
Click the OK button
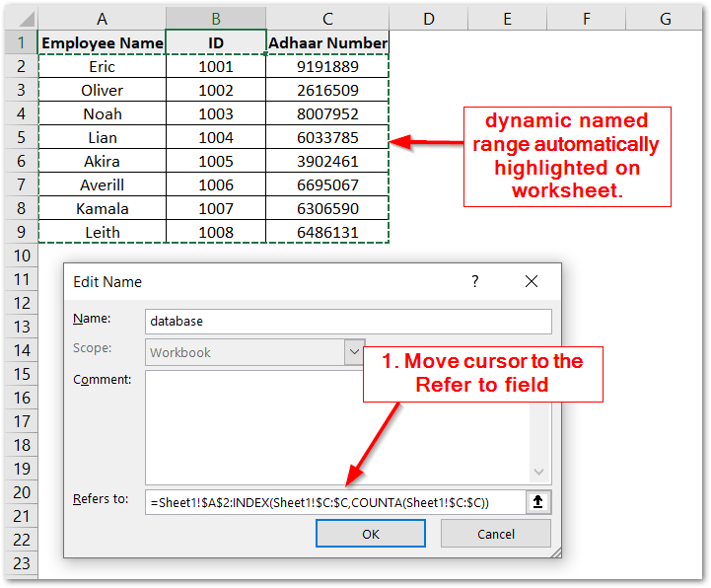click(371, 534)
